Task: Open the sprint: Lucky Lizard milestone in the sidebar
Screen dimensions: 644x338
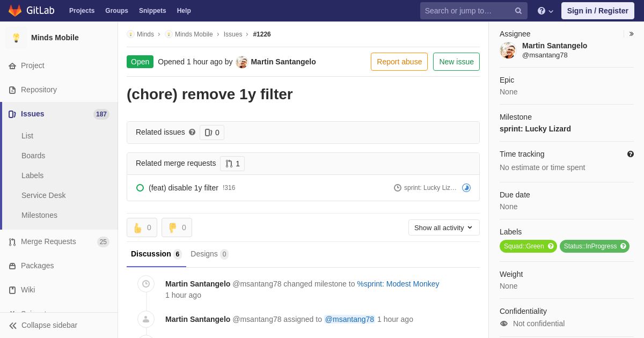Action: 535,129
